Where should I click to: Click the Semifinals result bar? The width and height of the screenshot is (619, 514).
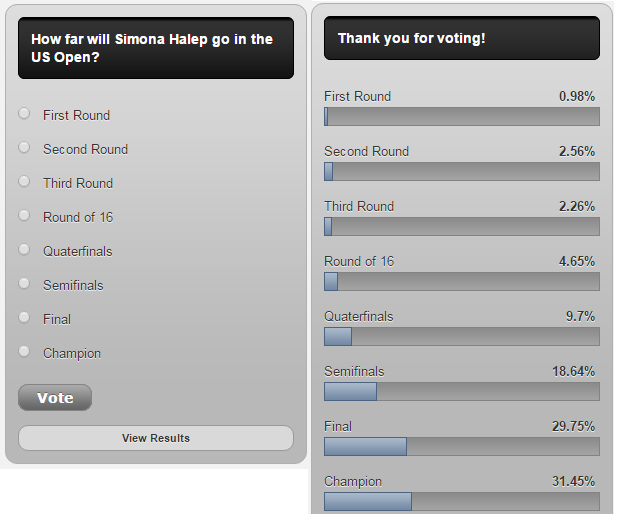461,392
